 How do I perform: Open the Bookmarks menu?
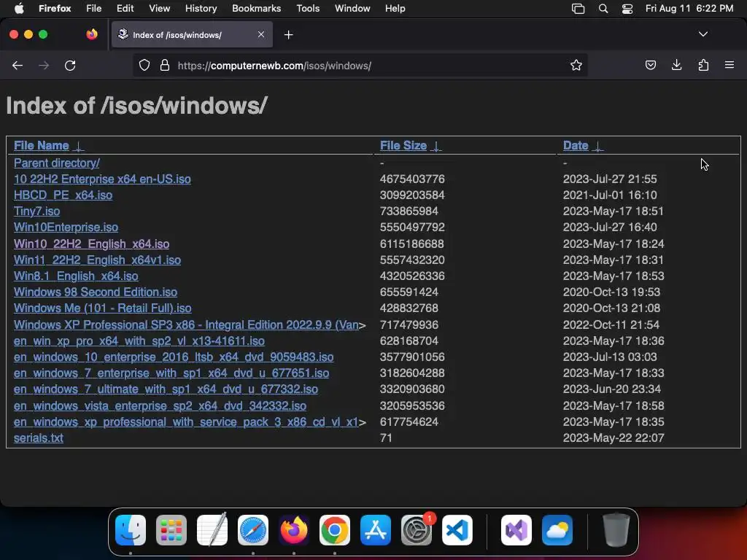pos(256,9)
